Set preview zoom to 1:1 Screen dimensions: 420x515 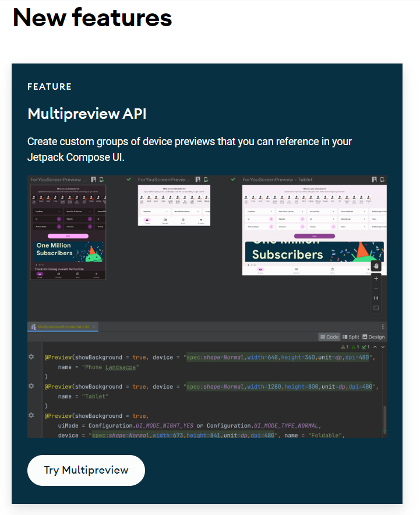[376, 298]
